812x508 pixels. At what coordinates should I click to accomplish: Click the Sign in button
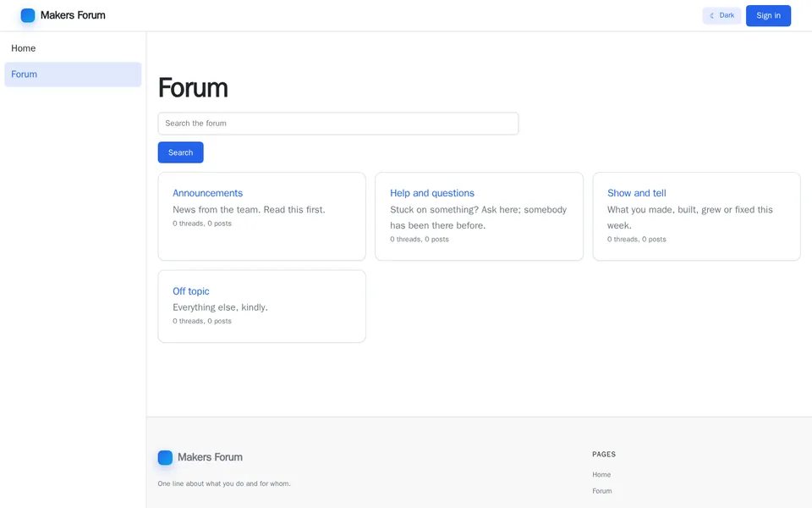click(768, 15)
